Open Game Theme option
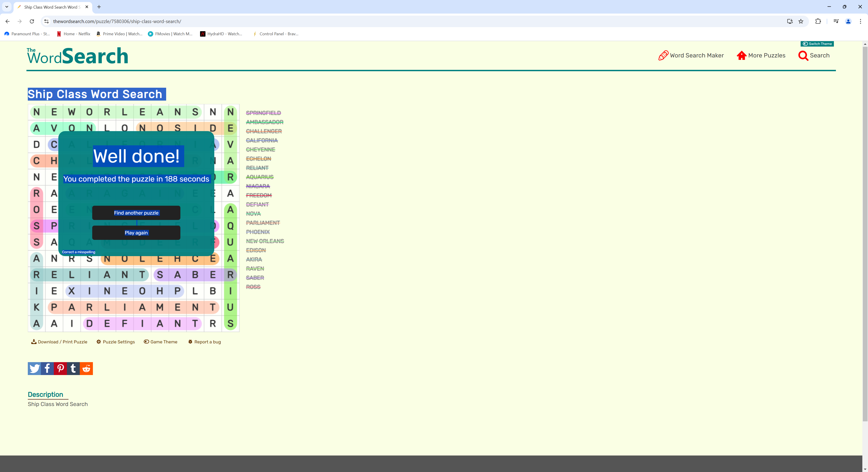Screen dimensions: 868x472 click(x=161, y=342)
